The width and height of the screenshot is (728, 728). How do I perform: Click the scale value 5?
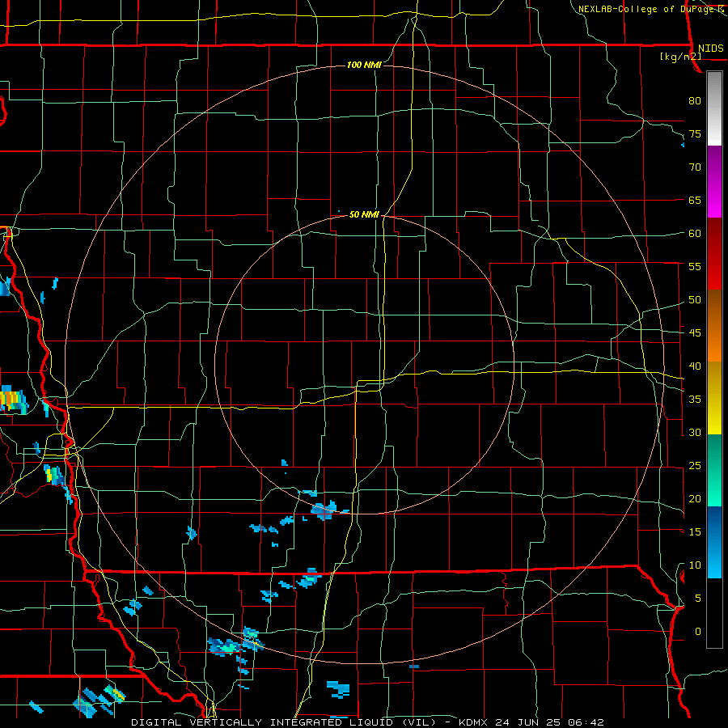698,599
